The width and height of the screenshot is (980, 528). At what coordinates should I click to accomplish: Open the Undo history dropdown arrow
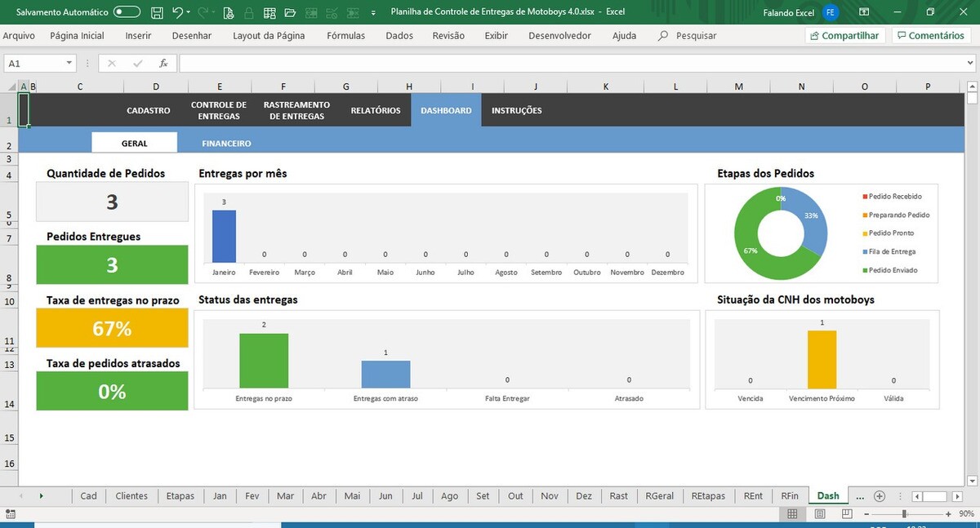(189, 12)
